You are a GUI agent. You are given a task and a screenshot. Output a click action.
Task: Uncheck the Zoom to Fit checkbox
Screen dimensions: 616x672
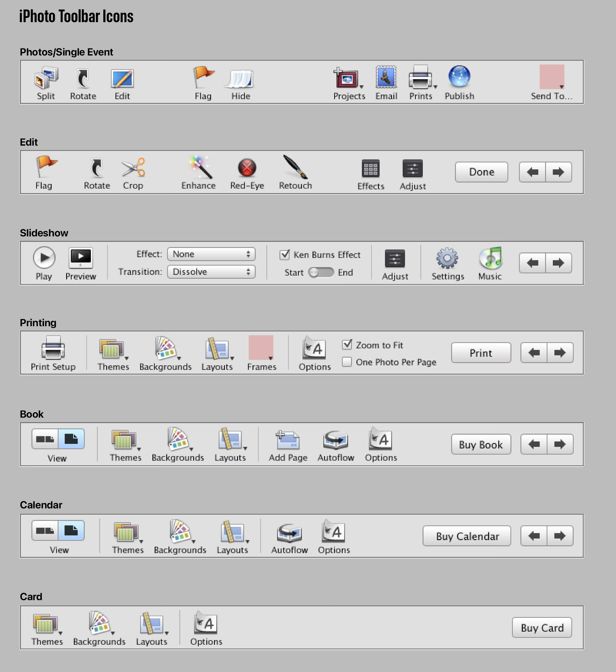pos(347,344)
